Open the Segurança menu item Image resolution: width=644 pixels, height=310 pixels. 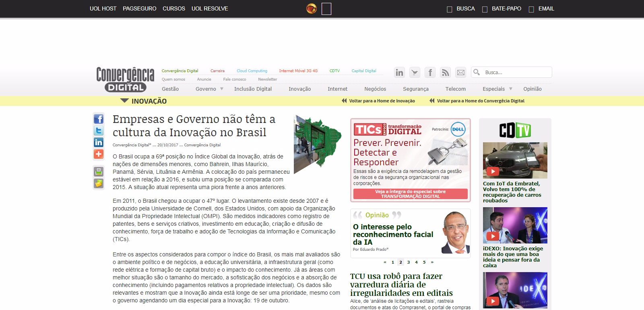coord(416,89)
